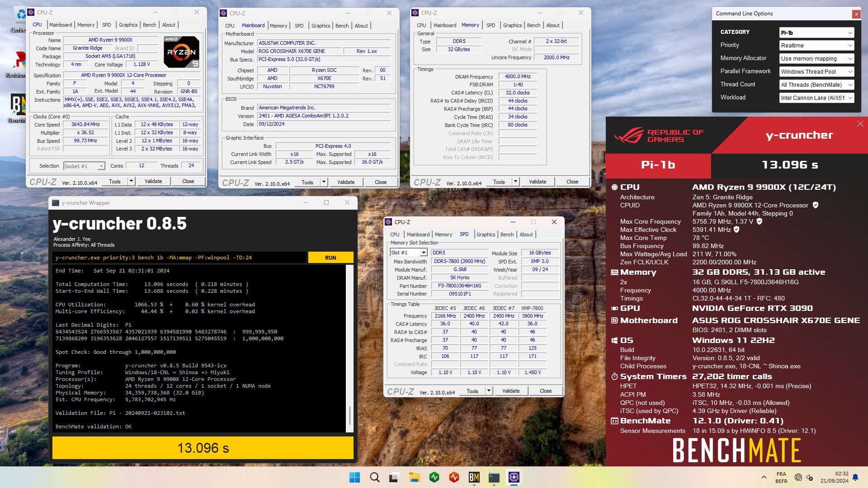868x488 pixels.
Task: Open taskbar search
Action: point(374,477)
